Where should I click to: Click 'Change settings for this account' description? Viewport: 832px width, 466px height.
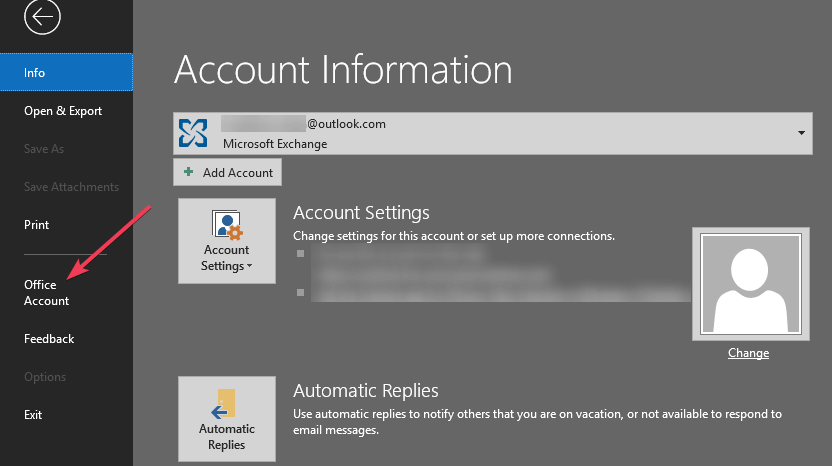tap(454, 236)
